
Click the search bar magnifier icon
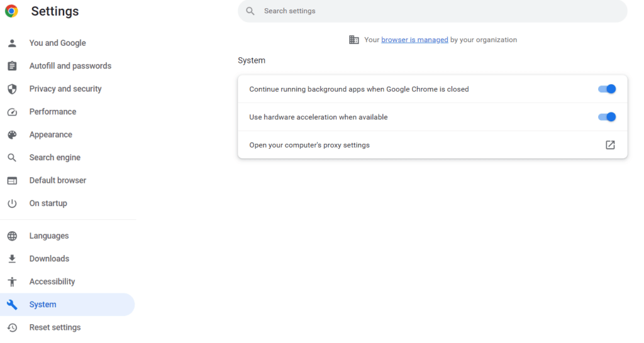(x=250, y=11)
